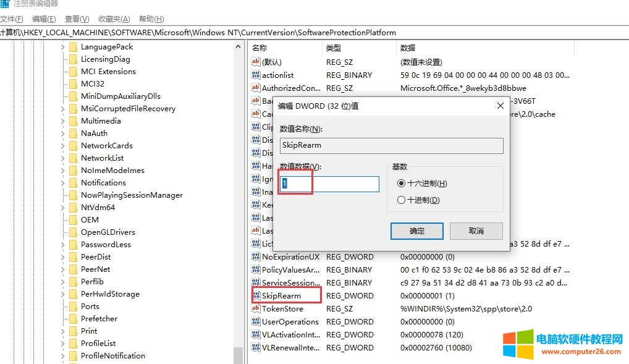Click the registry path address bar

pos(314,33)
